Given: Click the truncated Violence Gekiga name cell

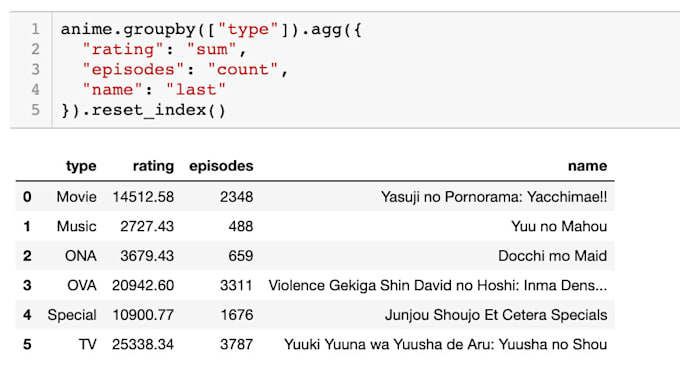Looking at the screenshot, I should click(x=438, y=285).
